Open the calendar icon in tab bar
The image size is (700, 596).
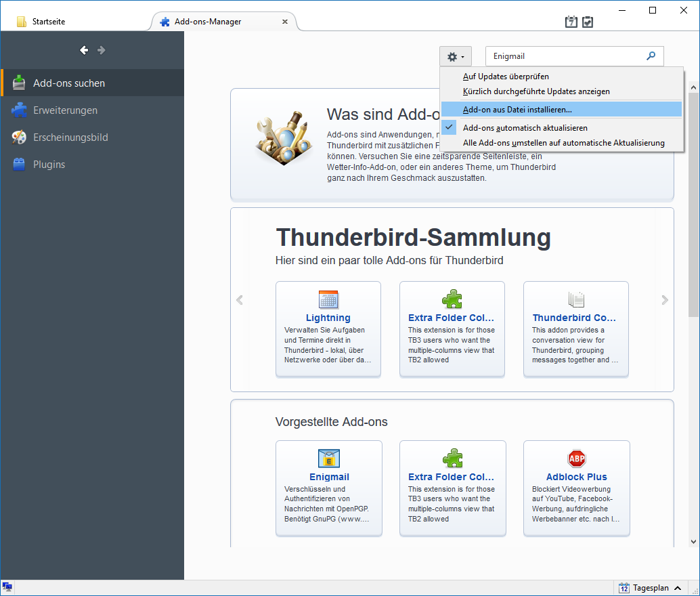pos(571,22)
